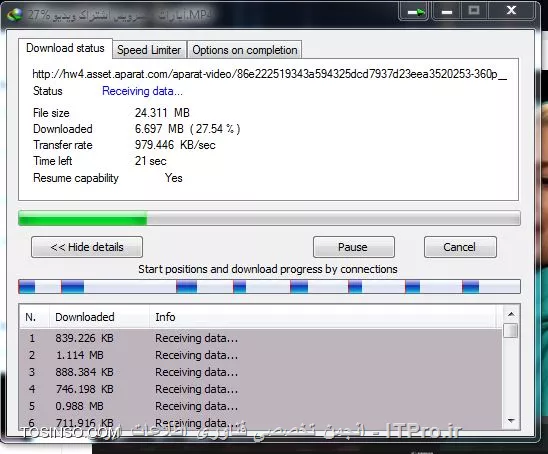Open the Options on completion tab
The width and height of the screenshot is (548, 454).
pyautogui.click(x=245, y=50)
